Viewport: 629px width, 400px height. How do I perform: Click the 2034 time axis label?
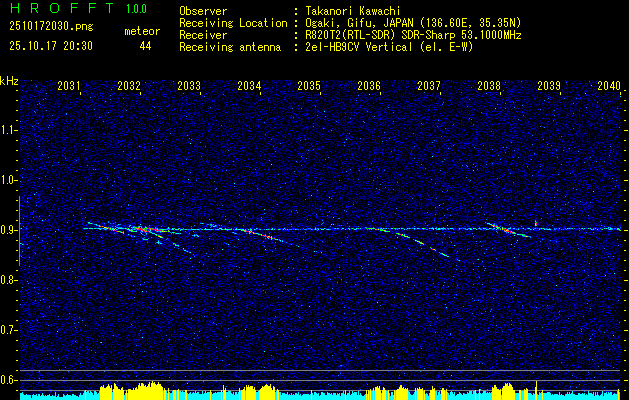point(249,86)
